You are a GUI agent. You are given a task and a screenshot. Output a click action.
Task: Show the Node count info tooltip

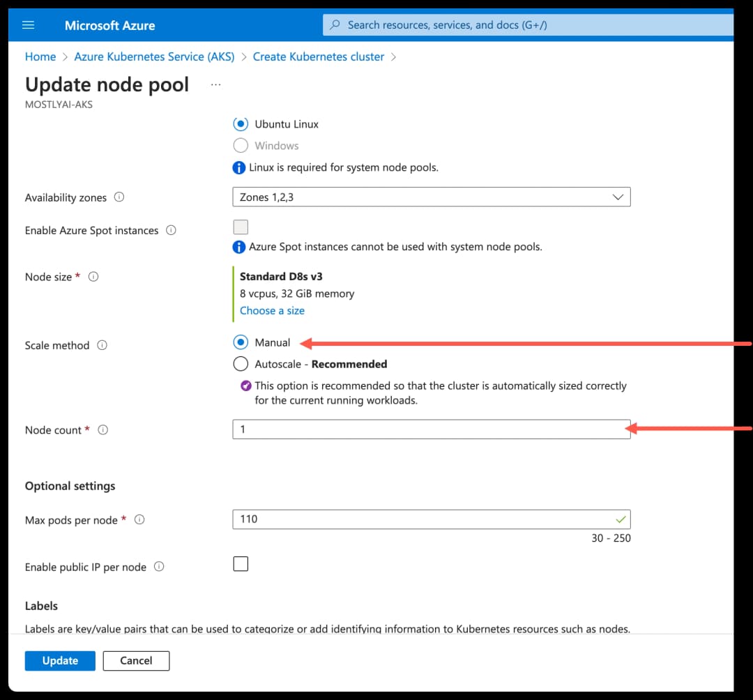coord(102,429)
